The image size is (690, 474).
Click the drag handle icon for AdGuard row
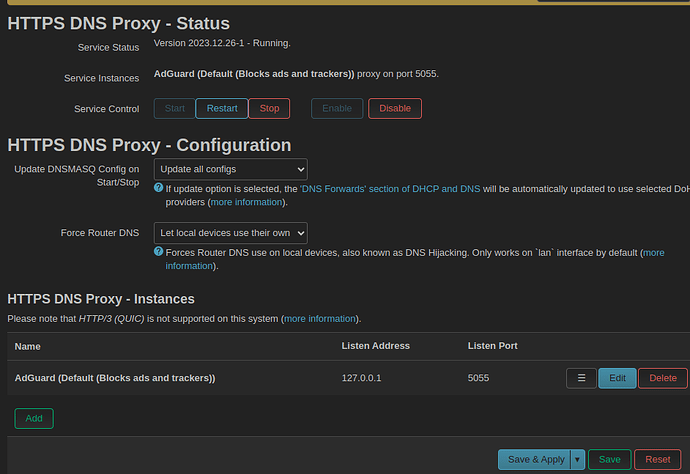(581, 378)
